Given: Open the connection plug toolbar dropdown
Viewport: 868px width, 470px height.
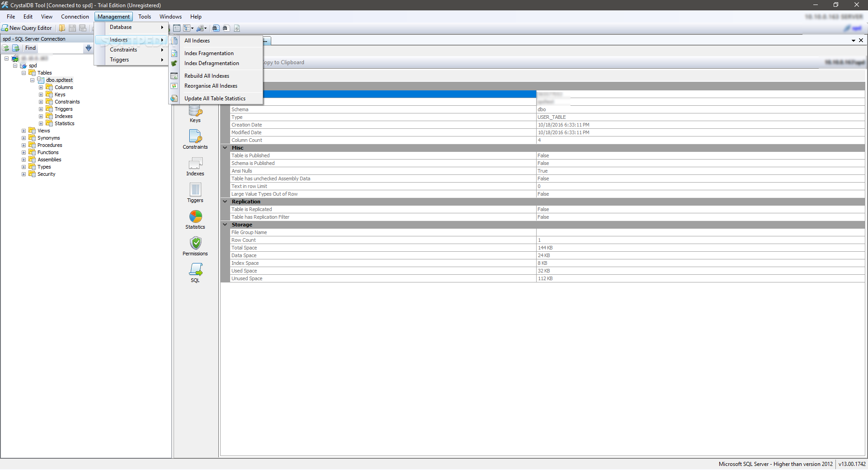Looking at the screenshot, I should point(202,28).
